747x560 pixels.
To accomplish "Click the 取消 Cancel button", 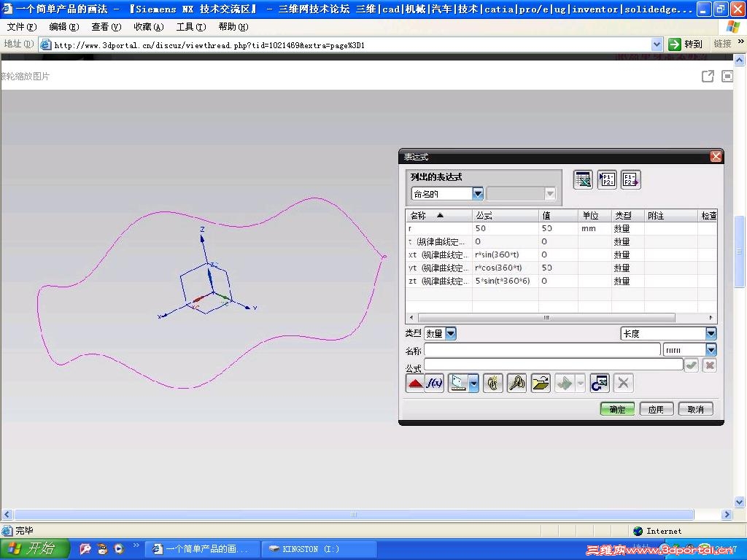I will pyautogui.click(x=696, y=409).
